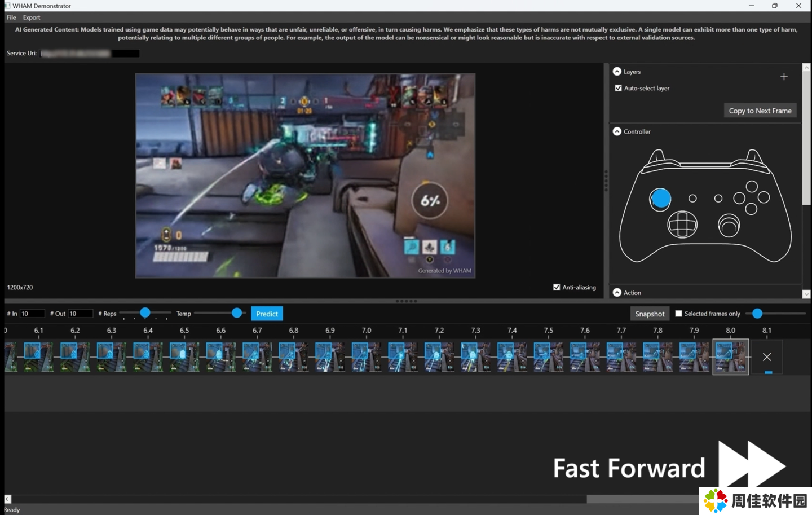Click the horizontal timeline scrollbar
Image resolution: width=812 pixels, height=515 pixels.
[x=643, y=499]
